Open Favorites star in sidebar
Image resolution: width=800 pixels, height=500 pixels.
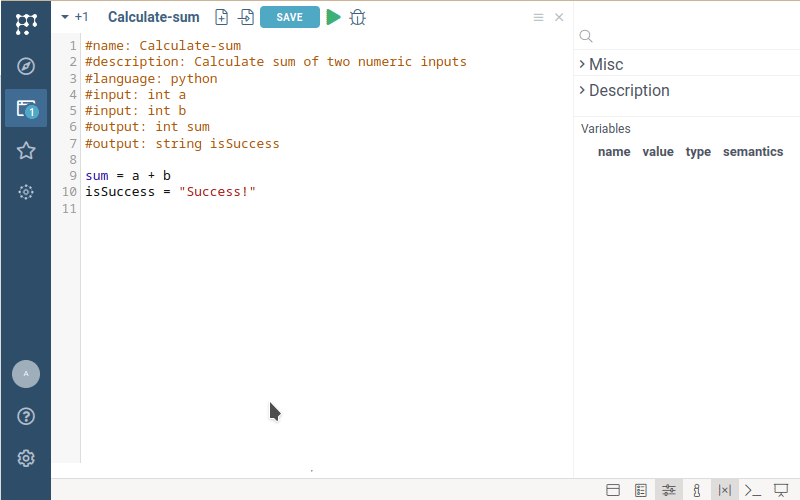click(x=26, y=150)
